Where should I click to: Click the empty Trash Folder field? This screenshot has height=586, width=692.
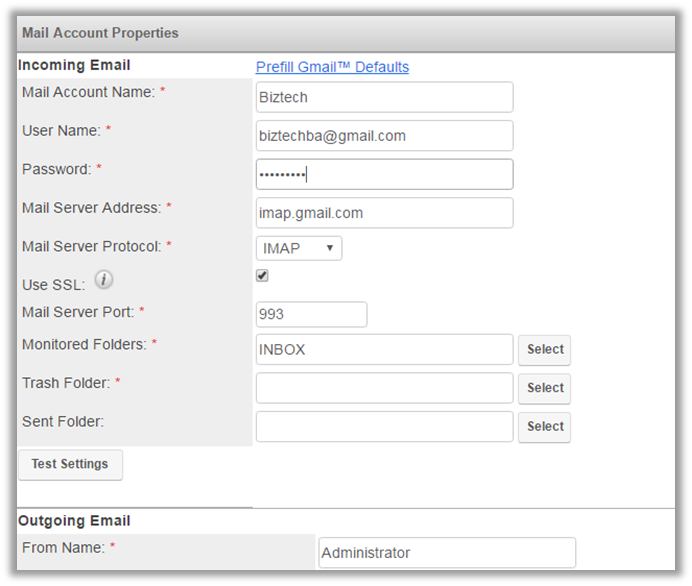(x=384, y=388)
